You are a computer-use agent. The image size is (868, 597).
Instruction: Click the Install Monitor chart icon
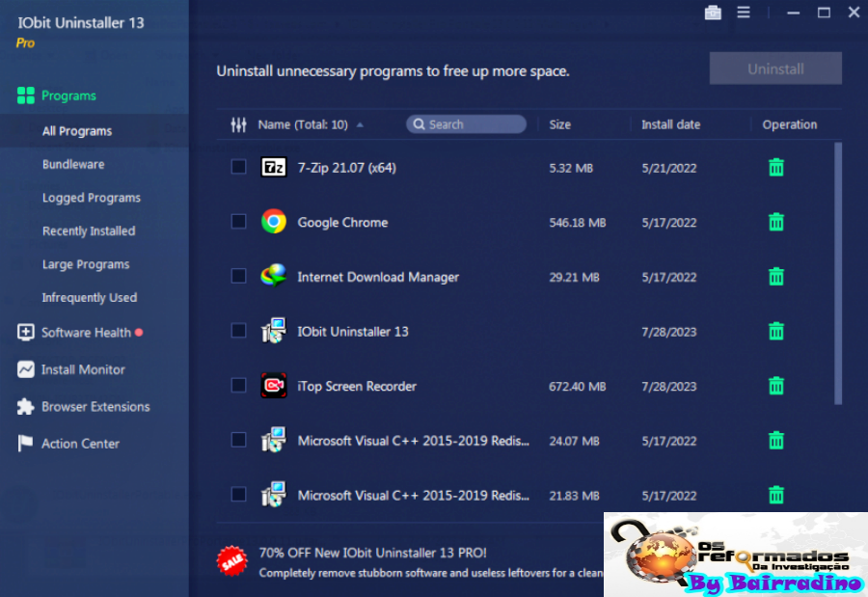(x=25, y=369)
